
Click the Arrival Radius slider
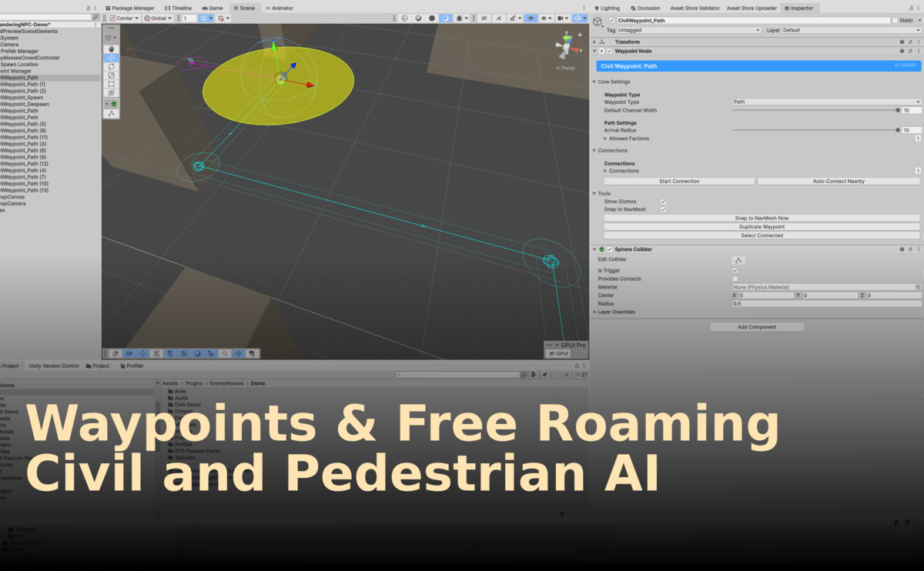tap(815, 130)
